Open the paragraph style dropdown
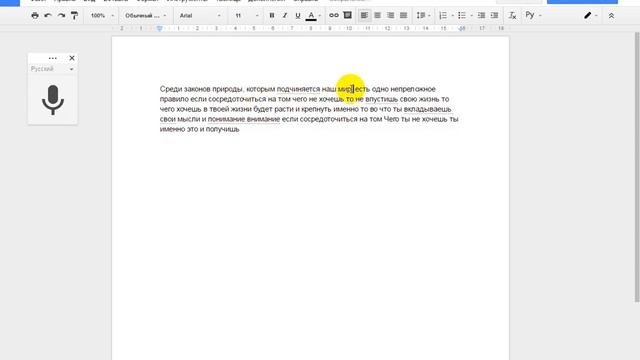Viewport: 640px width, 360px height. tap(145, 16)
